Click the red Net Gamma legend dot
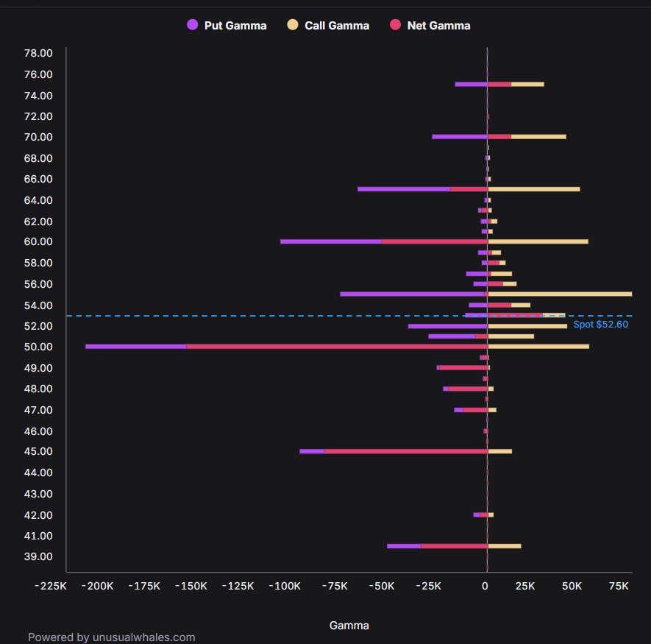Screen dimensions: 651x644 tap(395, 25)
